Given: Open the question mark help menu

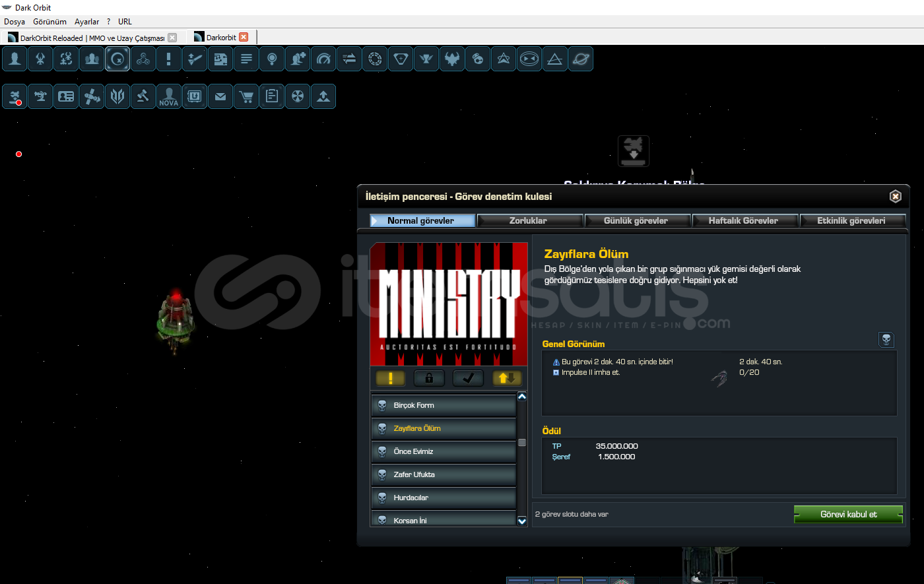Looking at the screenshot, I should pyautogui.click(x=109, y=22).
